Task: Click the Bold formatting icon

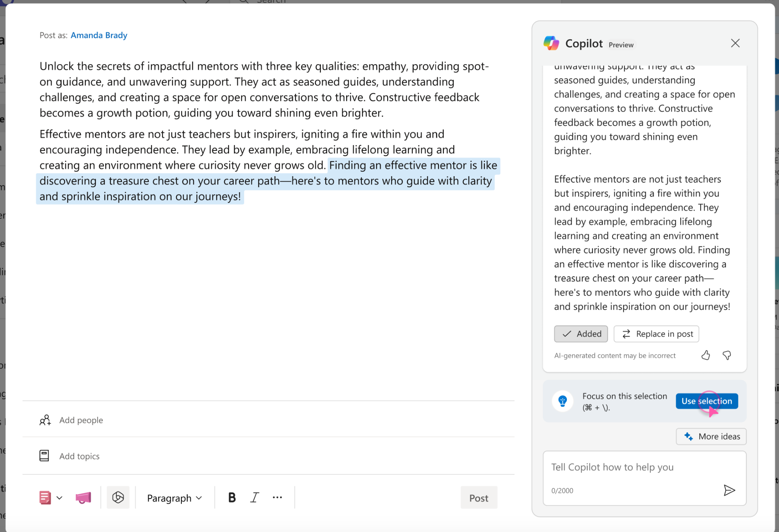Action: pos(232,497)
